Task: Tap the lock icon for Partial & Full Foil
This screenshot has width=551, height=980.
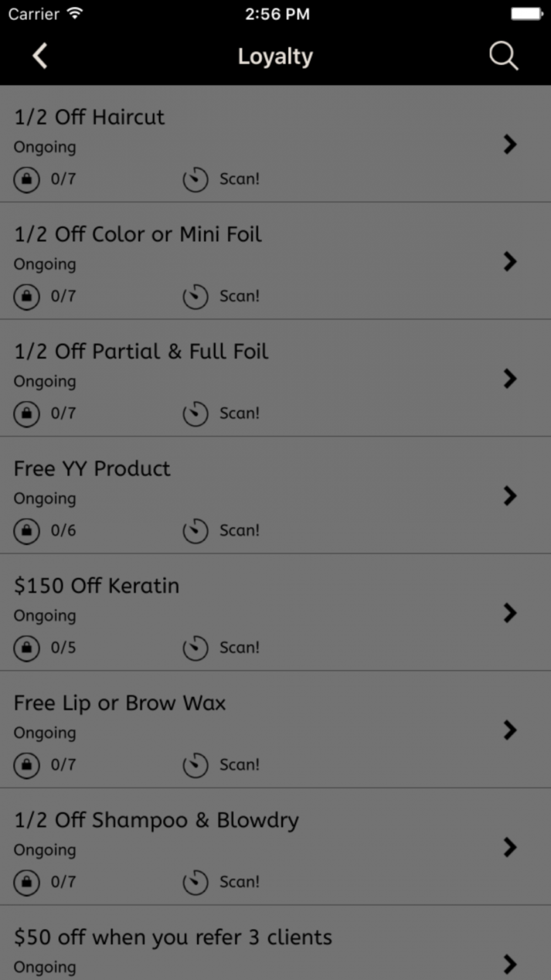Action: click(26, 413)
